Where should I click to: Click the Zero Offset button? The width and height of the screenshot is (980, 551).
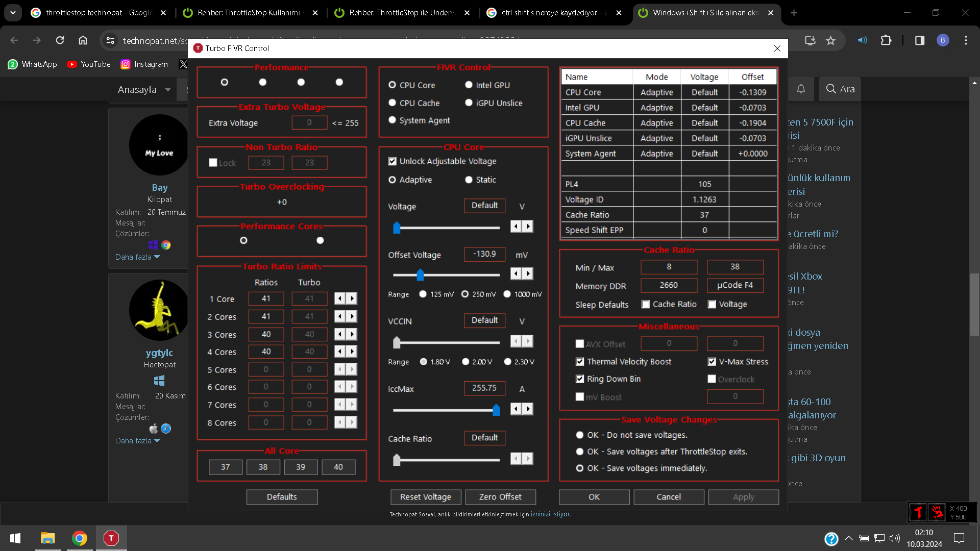(x=500, y=497)
